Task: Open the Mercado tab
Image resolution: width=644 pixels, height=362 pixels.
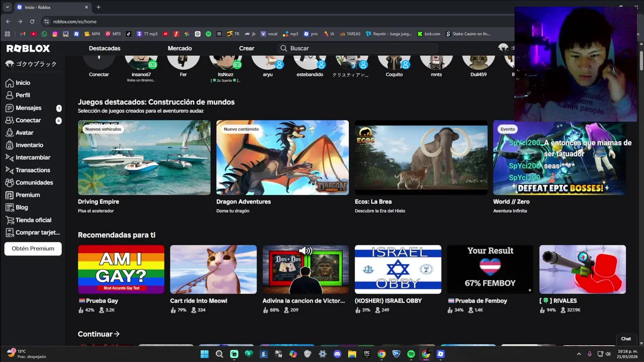Action: [180, 48]
